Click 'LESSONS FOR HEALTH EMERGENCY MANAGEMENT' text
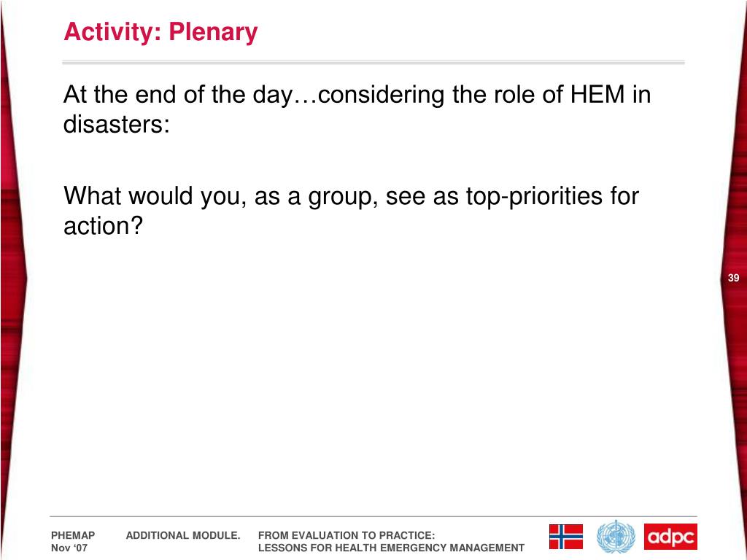This screenshot has height=560, width=747. pos(391,548)
